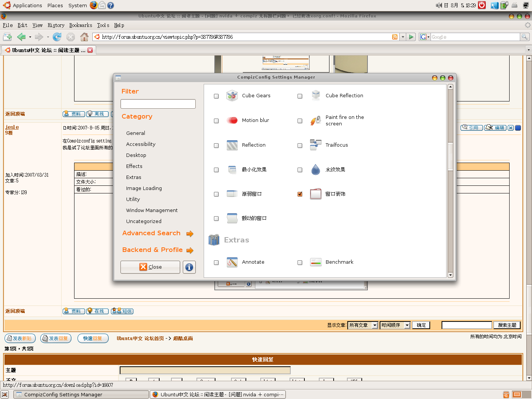
Task: Click the 水纹效果 water drop icon
Action: coord(316,169)
